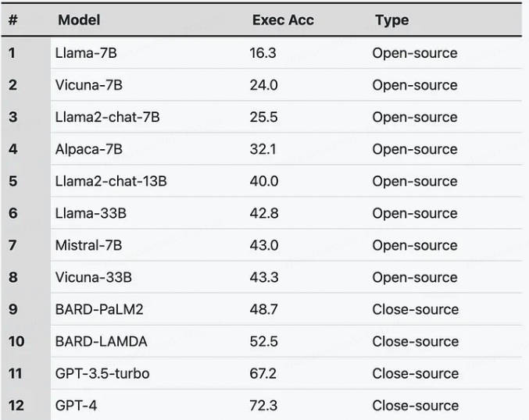This screenshot has height=420, width=529.
Task: Click the 16.3 accuracy value
Action: [263, 53]
